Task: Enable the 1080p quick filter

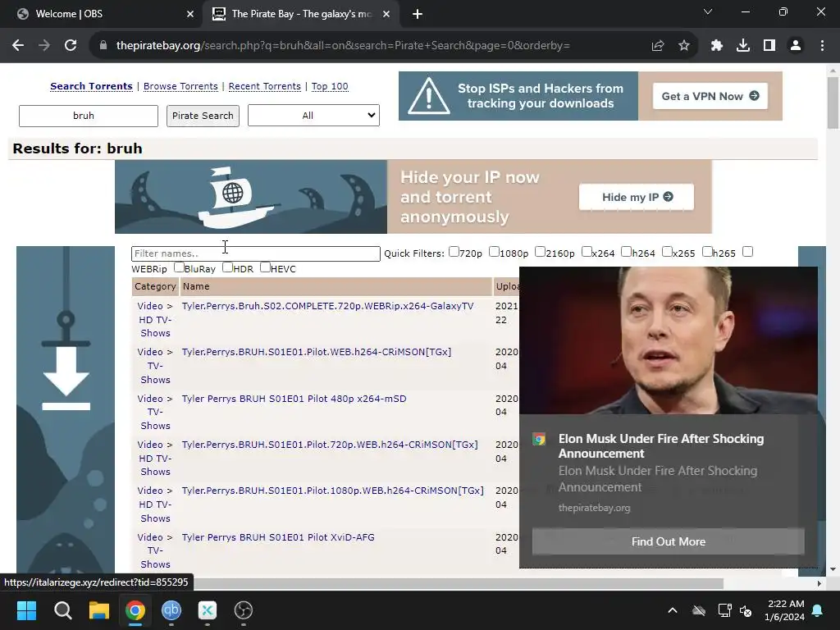Action: [x=494, y=251]
